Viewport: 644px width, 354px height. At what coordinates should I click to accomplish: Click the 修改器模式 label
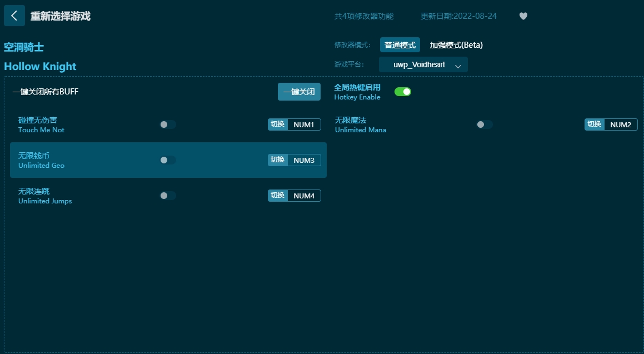coord(352,45)
